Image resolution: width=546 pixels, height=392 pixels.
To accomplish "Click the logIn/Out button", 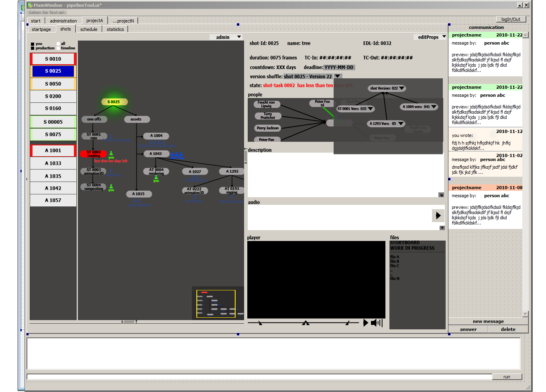I will point(511,19).
